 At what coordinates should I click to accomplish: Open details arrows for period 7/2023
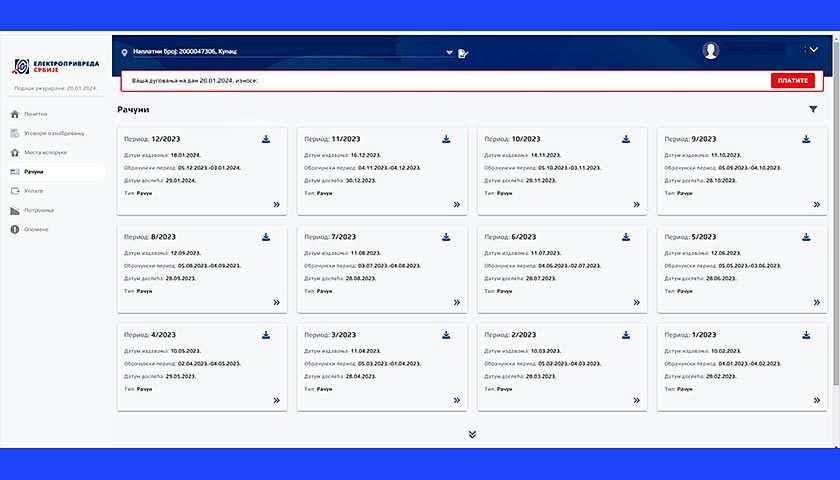456,303
